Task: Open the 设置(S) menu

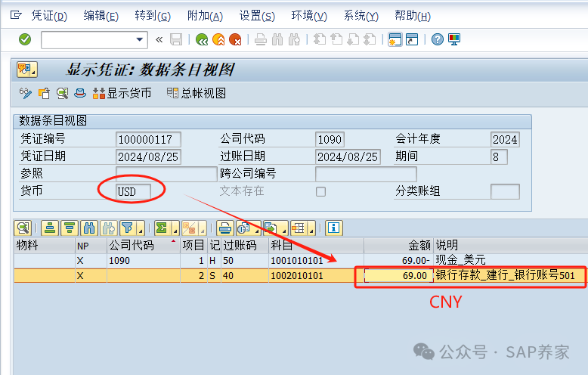Action: tap(257, 15)
